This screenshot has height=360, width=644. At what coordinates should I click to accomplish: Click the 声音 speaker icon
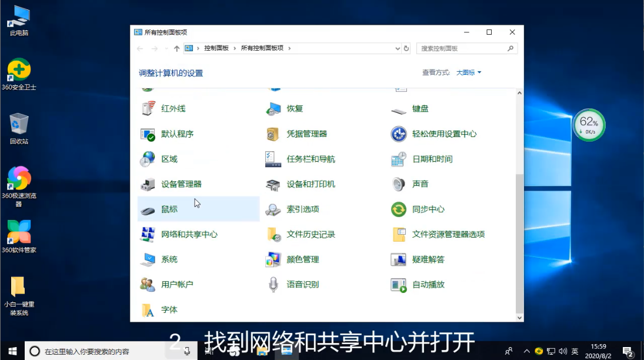point(398,184)
